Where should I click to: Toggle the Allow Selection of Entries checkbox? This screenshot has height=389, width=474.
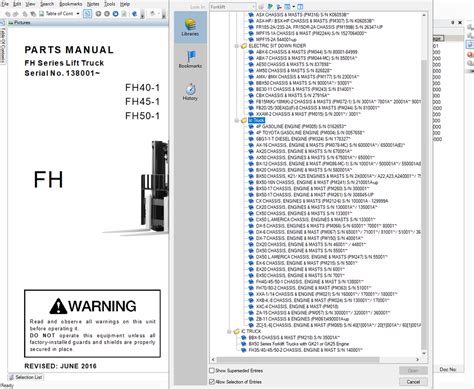tap(212, 382)
